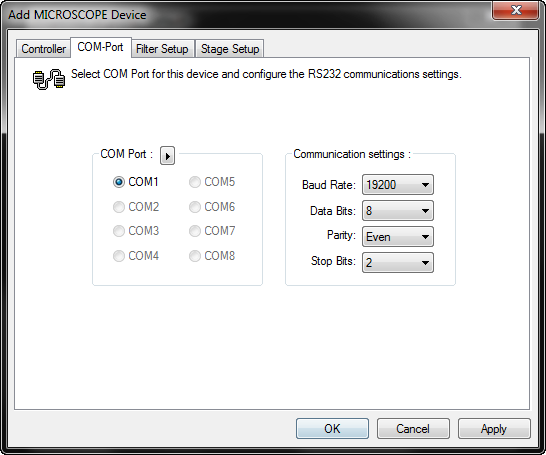Click the 'Stop Bits:' label
This screenshot has width=546, height=455.
tap(333, 261)
